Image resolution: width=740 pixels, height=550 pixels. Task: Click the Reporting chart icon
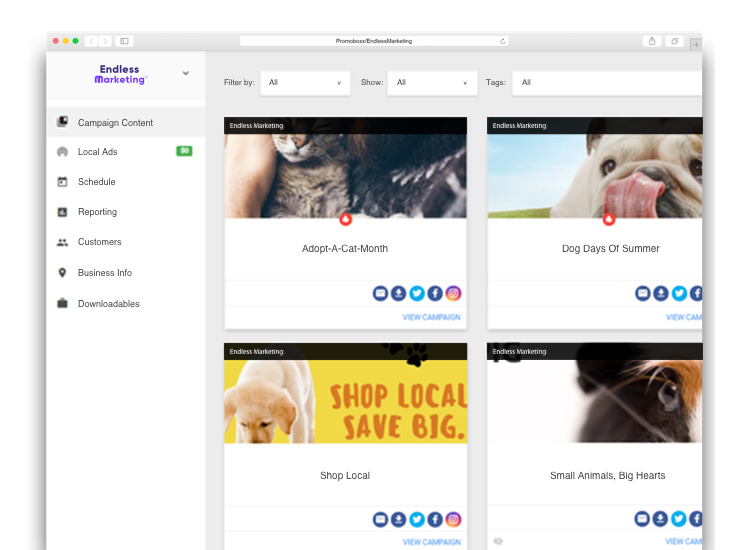(x=62, y=212)
